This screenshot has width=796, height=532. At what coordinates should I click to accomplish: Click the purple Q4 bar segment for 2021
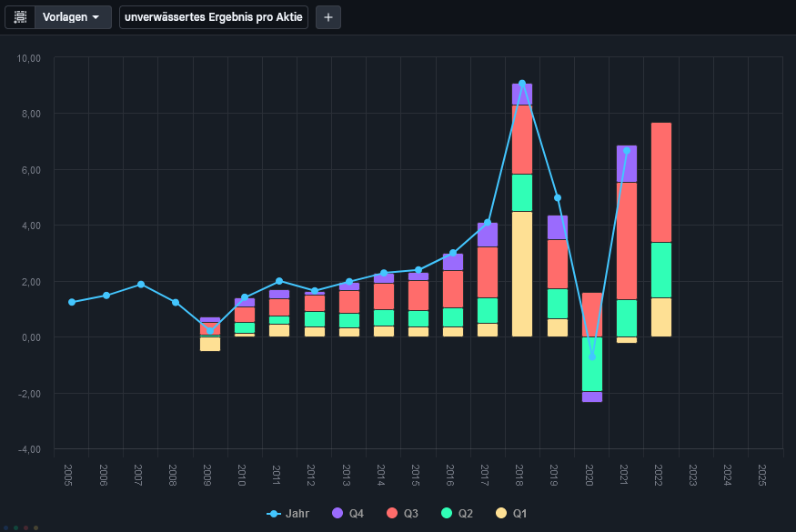pyautogui.click(x=627, y=164)
